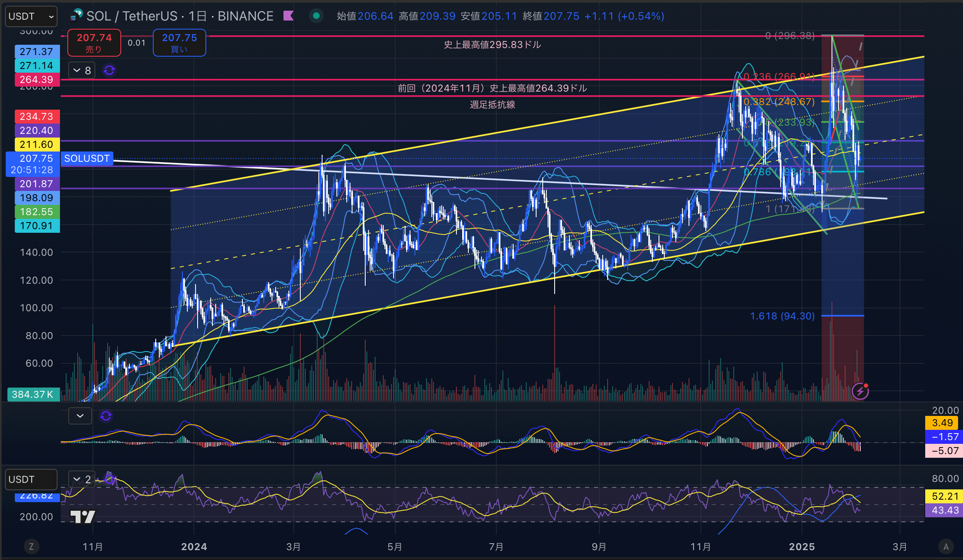This screenshot has height=560, width=963.
Task: Click the 1.618 (94.30) Fibonacci label
Action: (x=782, y=316)
